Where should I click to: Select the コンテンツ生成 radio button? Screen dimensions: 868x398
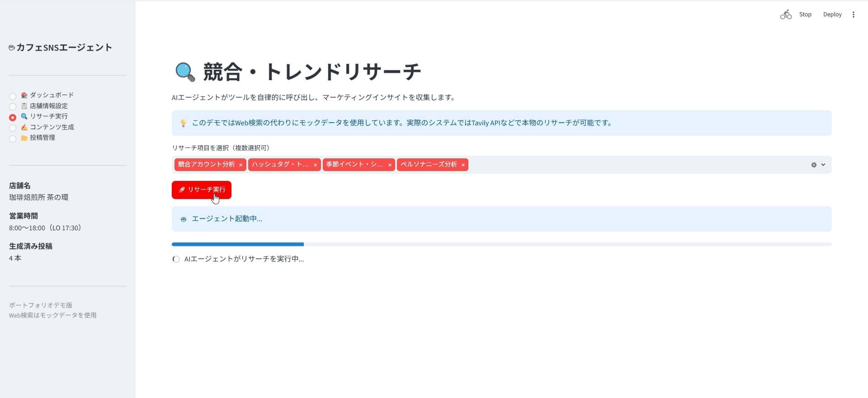pyautogui.click(x=13, y=128)
